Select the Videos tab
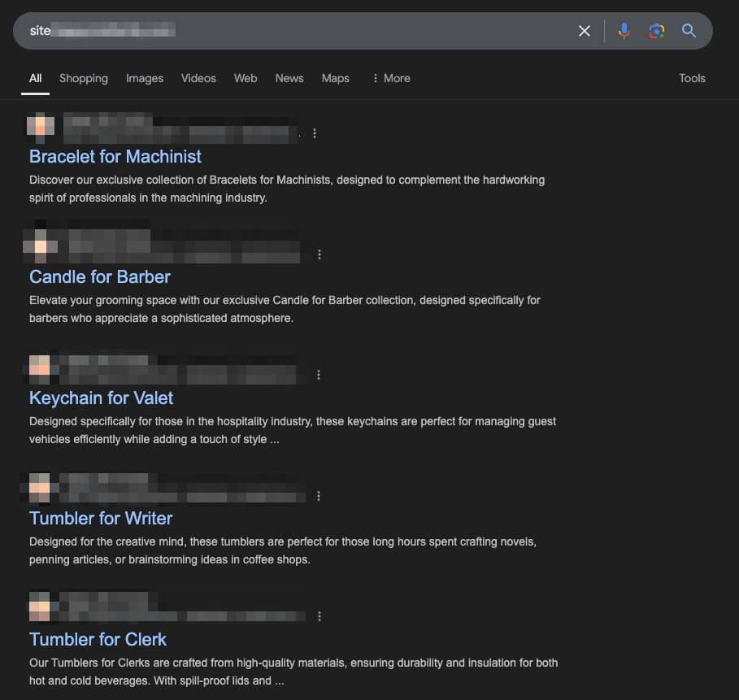 click(x=198, y=78)
